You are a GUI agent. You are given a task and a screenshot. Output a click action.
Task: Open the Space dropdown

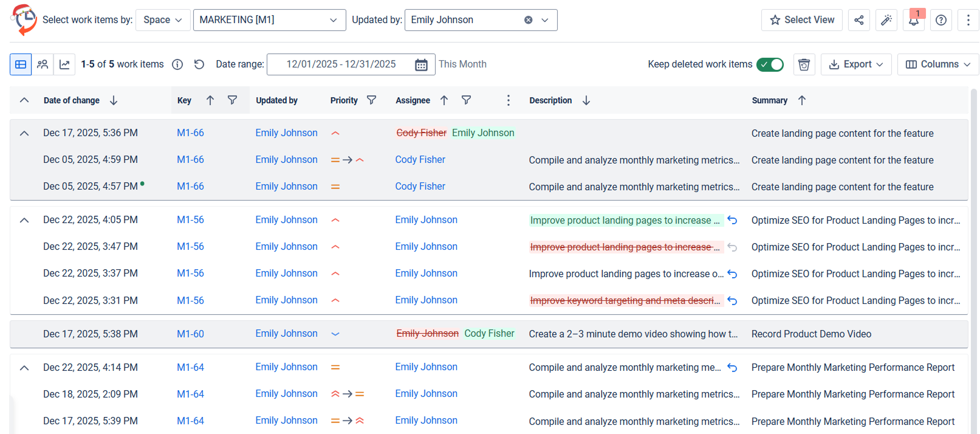point(162,20)
